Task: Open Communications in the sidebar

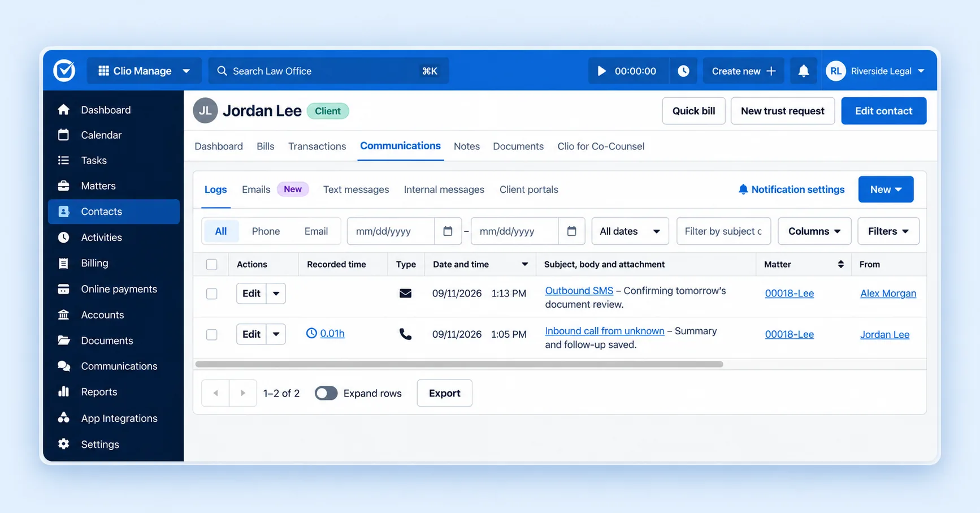Action: click(x=114, y=367)
